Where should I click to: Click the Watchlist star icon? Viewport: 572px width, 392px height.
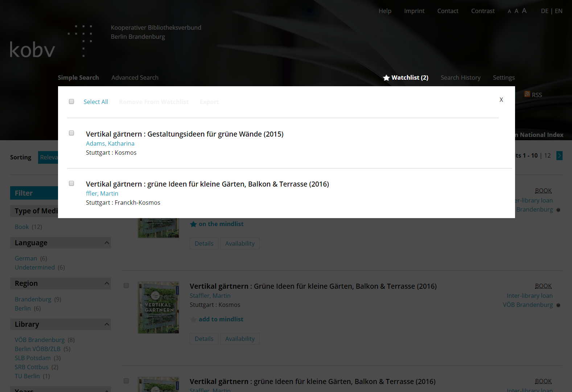(386, 78)
